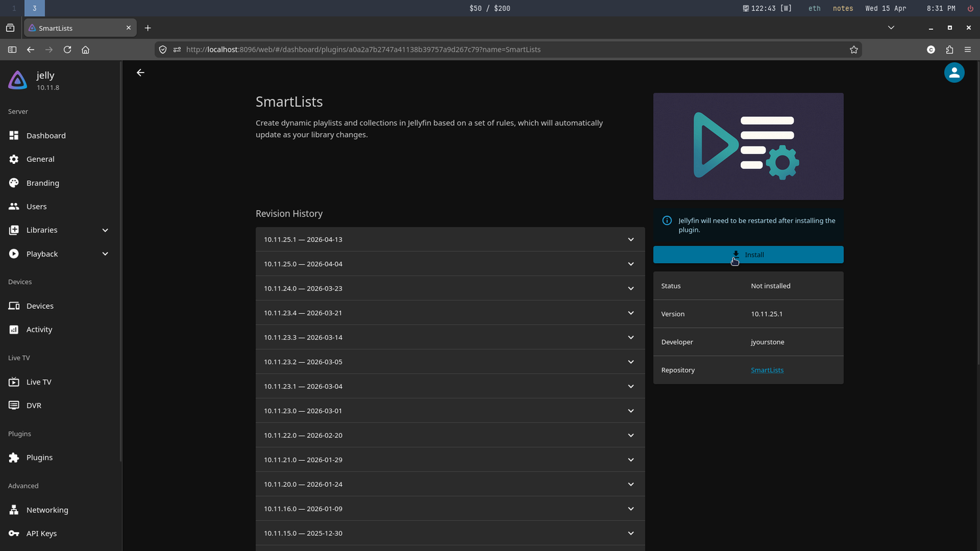Expand revision 10.11.23.1 changelog
The image size is (980, 551).
coord(450,386)
